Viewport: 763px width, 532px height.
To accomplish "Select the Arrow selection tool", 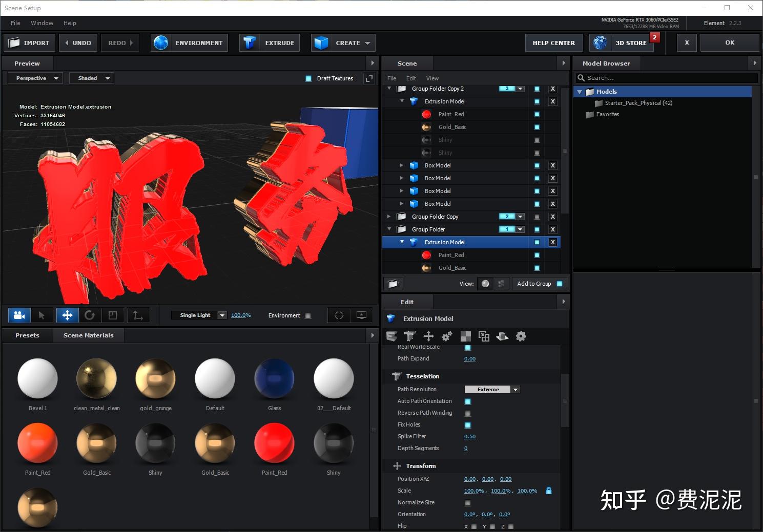I will point(43,315).
